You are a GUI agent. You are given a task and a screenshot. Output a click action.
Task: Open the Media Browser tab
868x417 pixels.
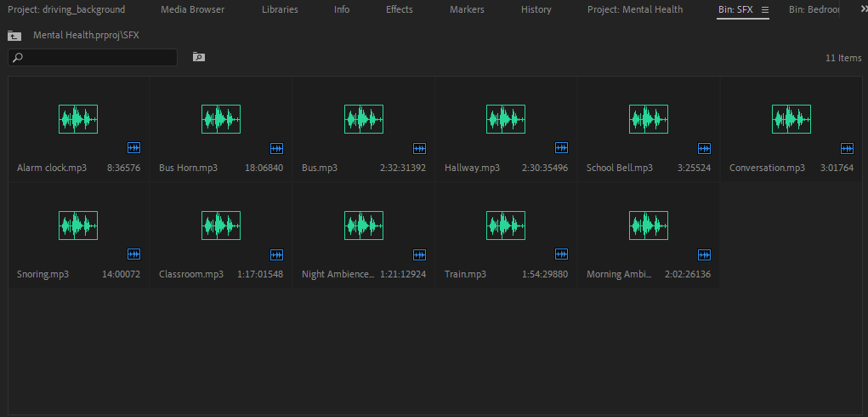(193, 9)
